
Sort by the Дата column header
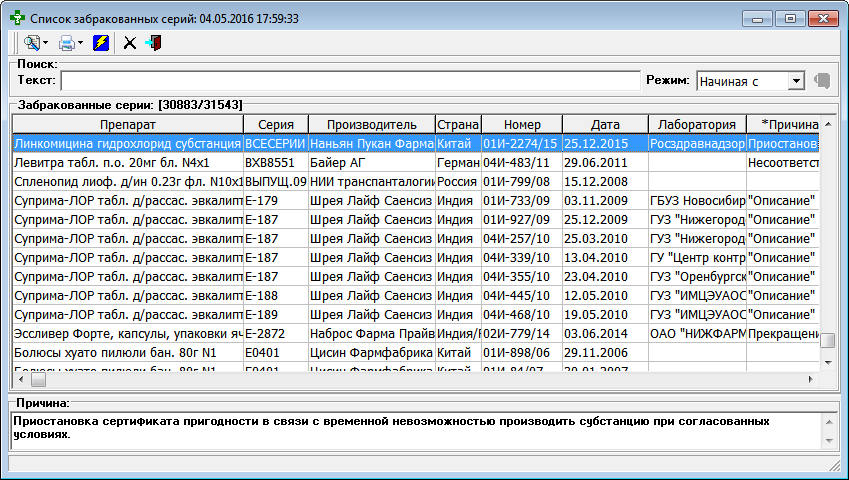(604, 124)
